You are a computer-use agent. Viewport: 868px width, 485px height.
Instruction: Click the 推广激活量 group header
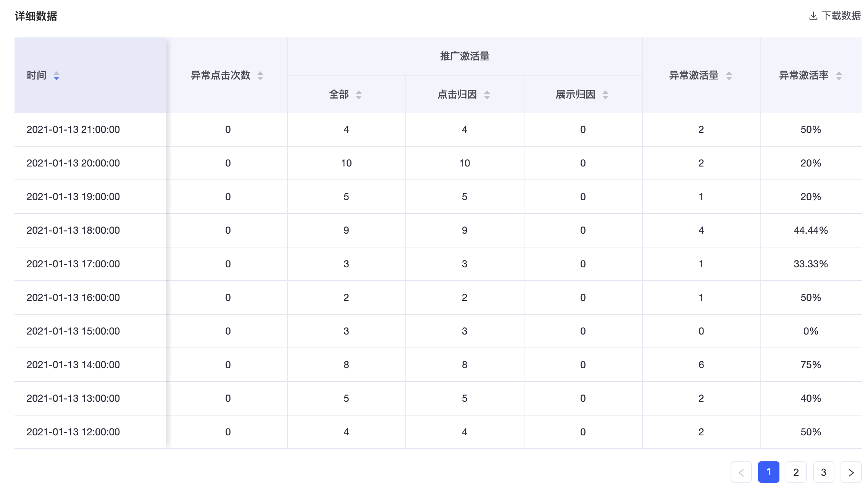(x=465, y=56)
